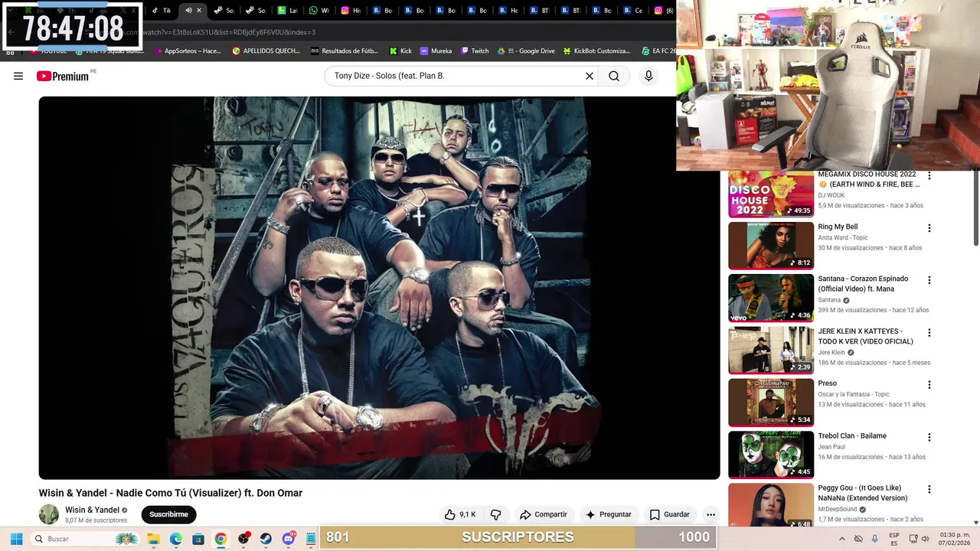
Task: Switch to first Instagram 'His' tab
Action: coord(351,10)
